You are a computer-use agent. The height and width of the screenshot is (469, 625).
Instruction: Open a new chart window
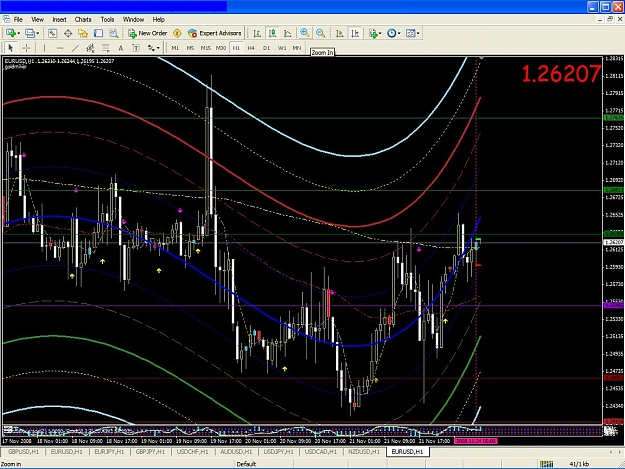tap(11, 33)
